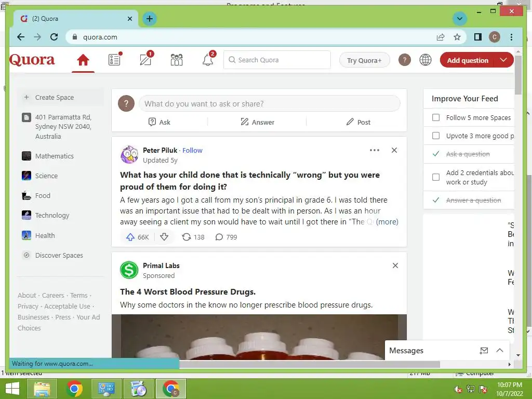Toggle Chrome side panel icon
The height and width of the screenshot is (399, 532).
tap(478, 37)
